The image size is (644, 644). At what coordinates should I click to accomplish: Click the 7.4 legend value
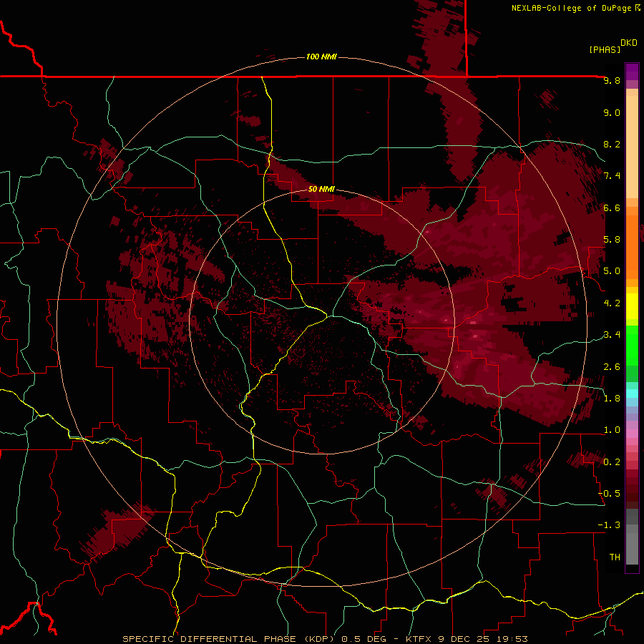[612, 176]
